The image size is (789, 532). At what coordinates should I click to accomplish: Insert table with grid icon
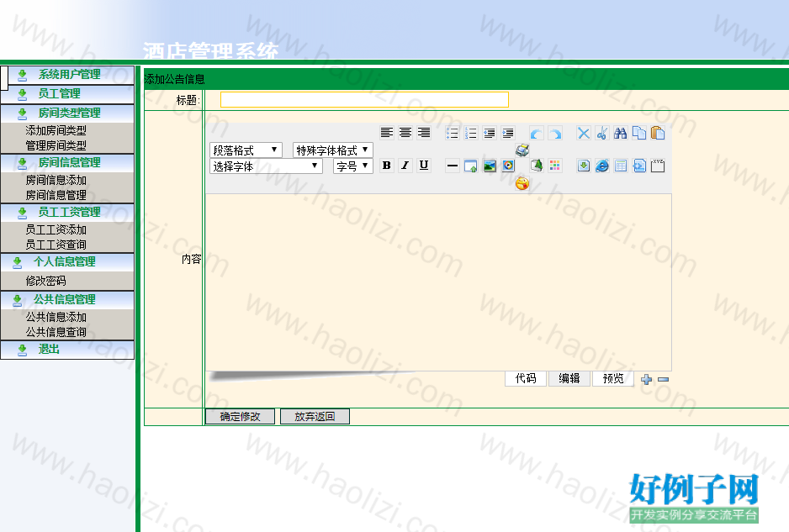(x=621, y=166)
